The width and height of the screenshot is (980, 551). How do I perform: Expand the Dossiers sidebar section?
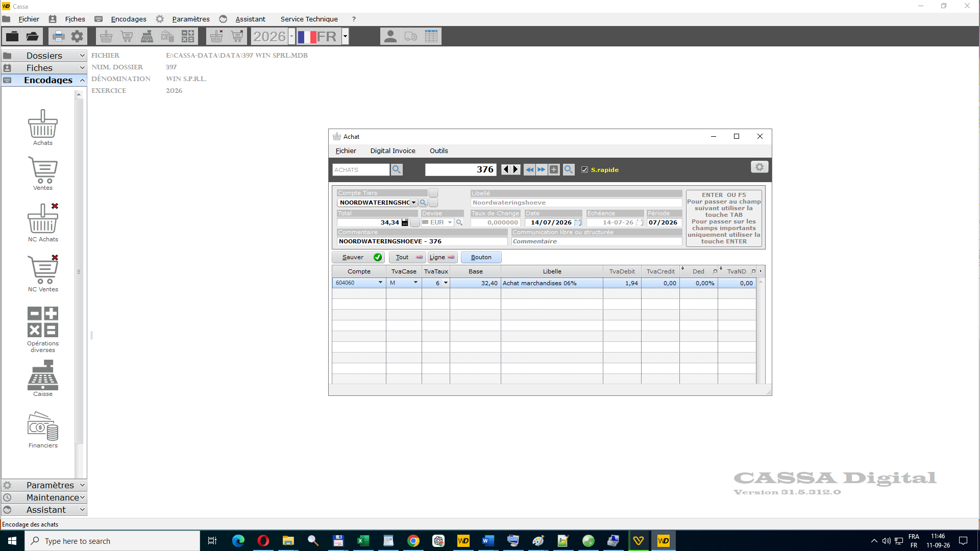[x=44, y=56]
